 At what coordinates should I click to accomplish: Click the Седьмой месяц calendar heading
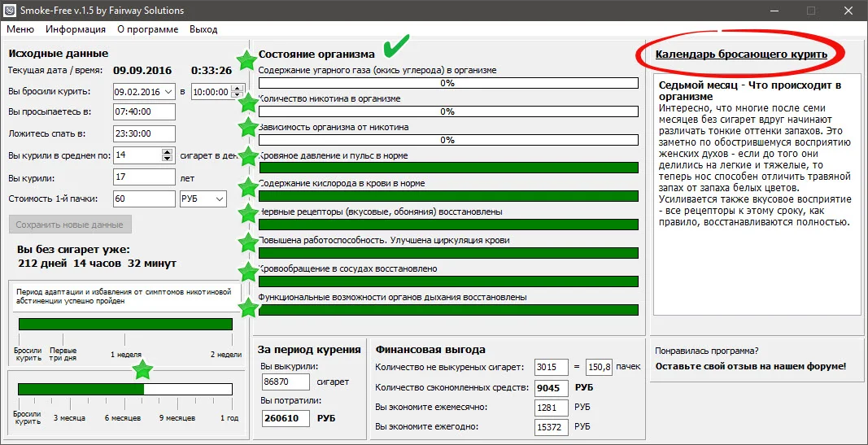751,90
